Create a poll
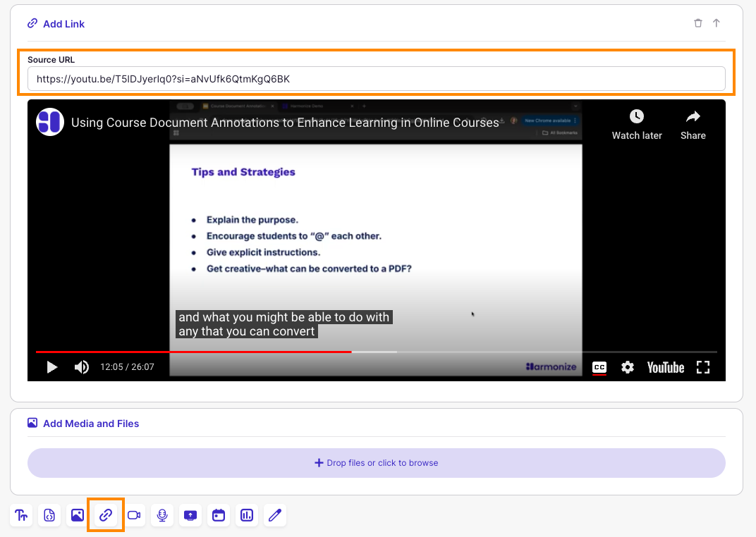Image resolution: width=756 pixels, height=537 pixels. 246,515
